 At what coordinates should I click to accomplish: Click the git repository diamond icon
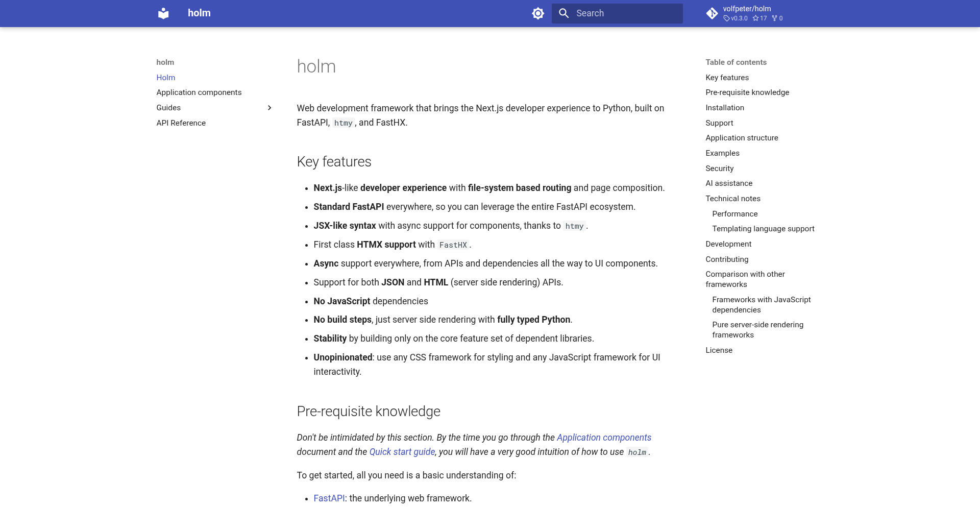[x=712, y=13]
